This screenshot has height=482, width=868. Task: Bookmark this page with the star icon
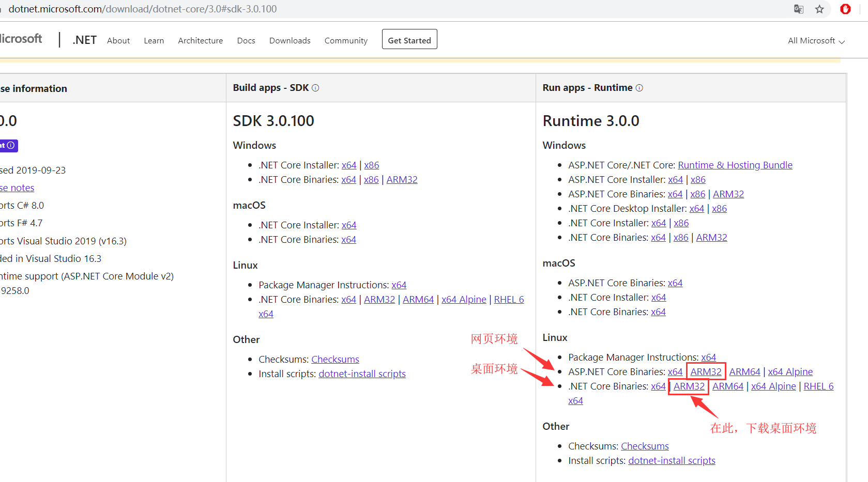tap(819, 9)
